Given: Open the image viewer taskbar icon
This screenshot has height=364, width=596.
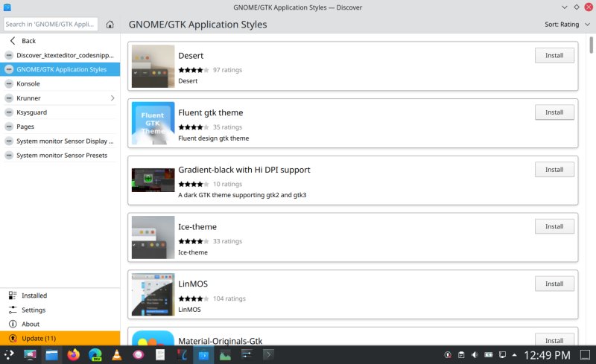Looking at the screenshot, I should coord(225,355).
